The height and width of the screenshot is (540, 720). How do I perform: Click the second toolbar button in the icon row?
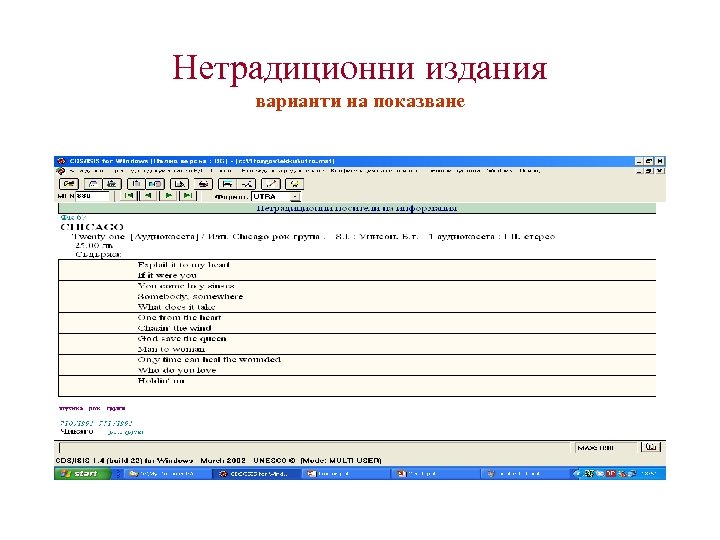point(93,184)
